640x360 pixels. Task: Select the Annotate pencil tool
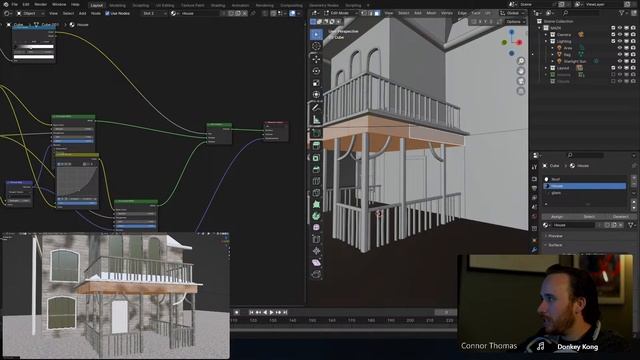(x=316, y=108)
